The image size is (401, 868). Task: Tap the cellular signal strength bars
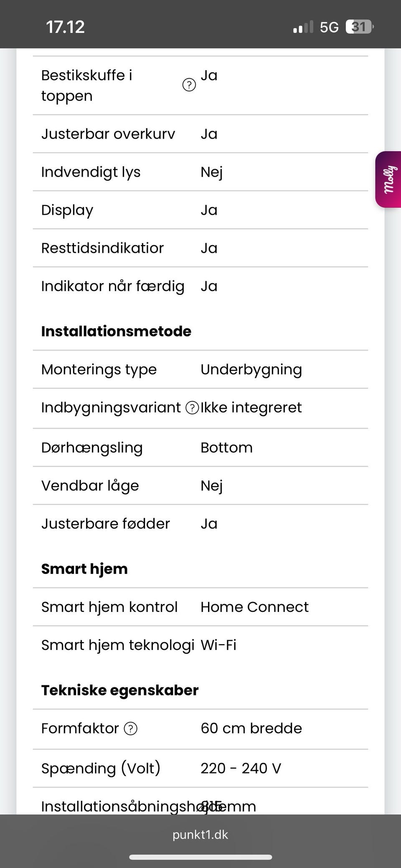pyautogui.click(x=303, y=28)
